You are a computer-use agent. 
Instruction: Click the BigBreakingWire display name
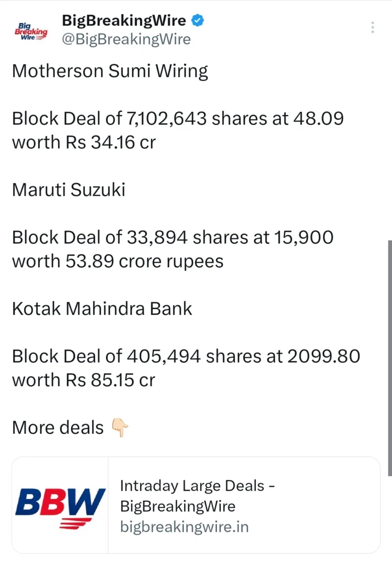click(124, 20)
